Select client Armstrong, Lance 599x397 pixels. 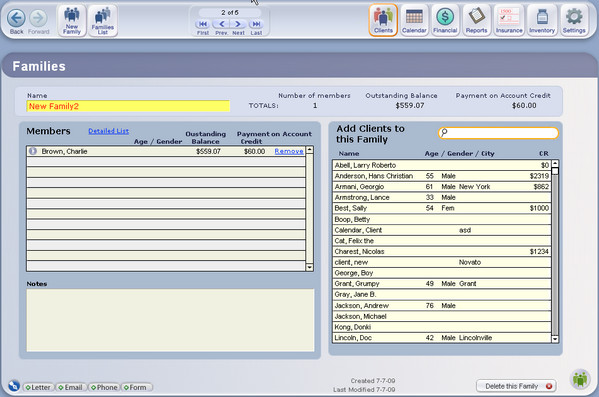click(442, 197)
